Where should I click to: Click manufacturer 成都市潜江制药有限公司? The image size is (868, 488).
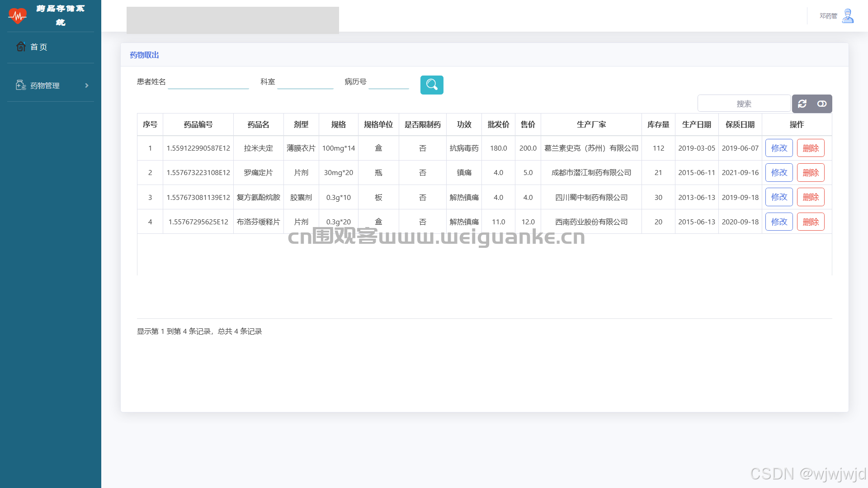pos(591,173)
